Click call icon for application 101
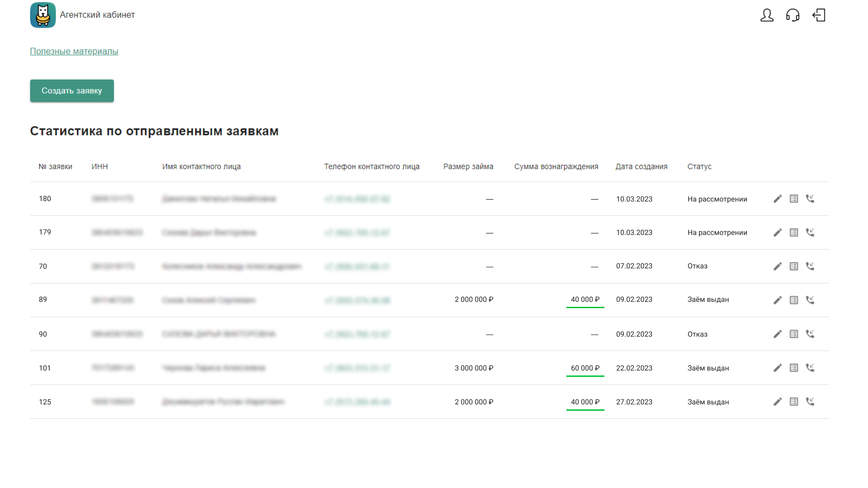The height and width of the screenshot is (488, 868). point(810,368)
